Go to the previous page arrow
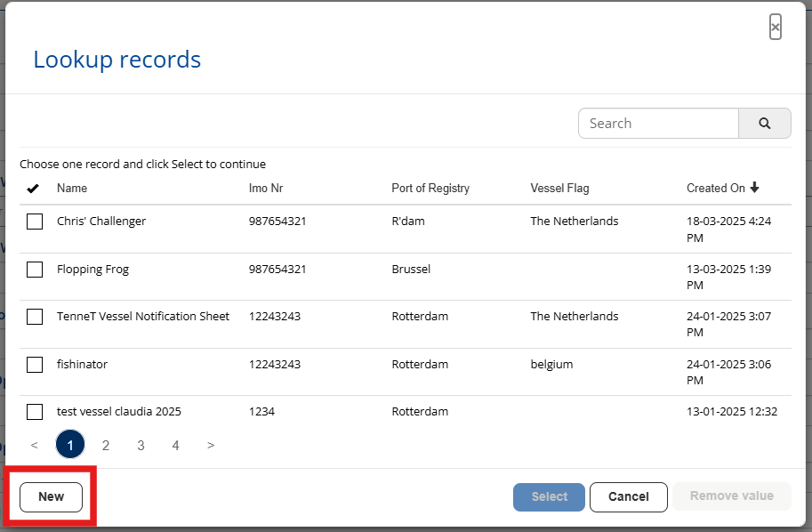This screenshot has height=532, width=812. [35, 445]
